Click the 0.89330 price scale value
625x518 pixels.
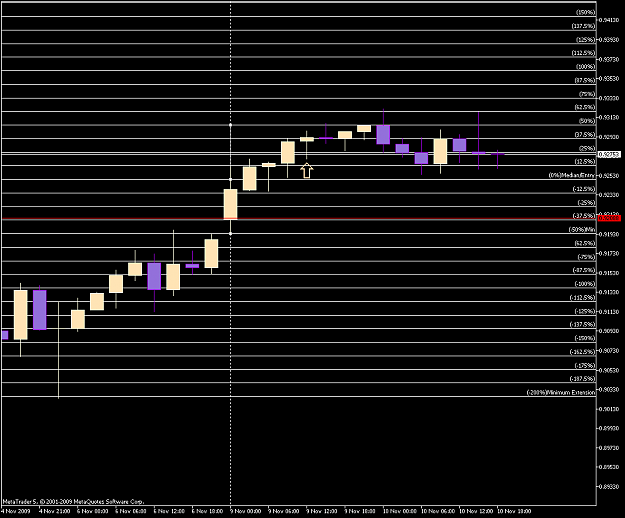(610, 487)
